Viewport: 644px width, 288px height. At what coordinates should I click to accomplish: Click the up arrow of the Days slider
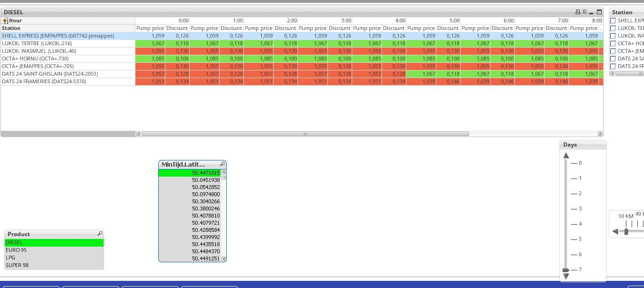point(566,155)
